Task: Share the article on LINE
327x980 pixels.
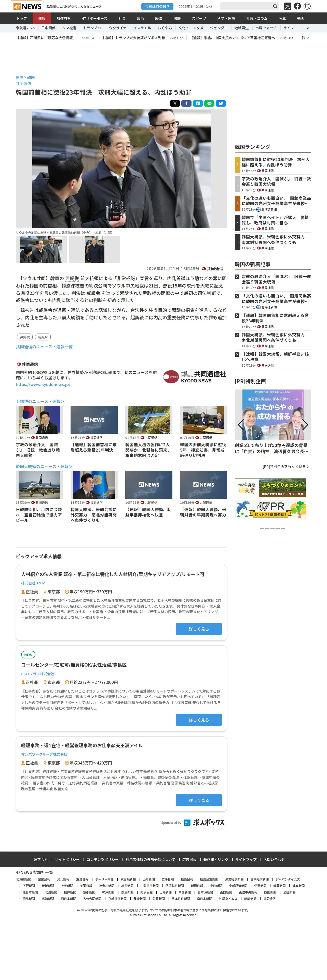Action: (209, 104)
